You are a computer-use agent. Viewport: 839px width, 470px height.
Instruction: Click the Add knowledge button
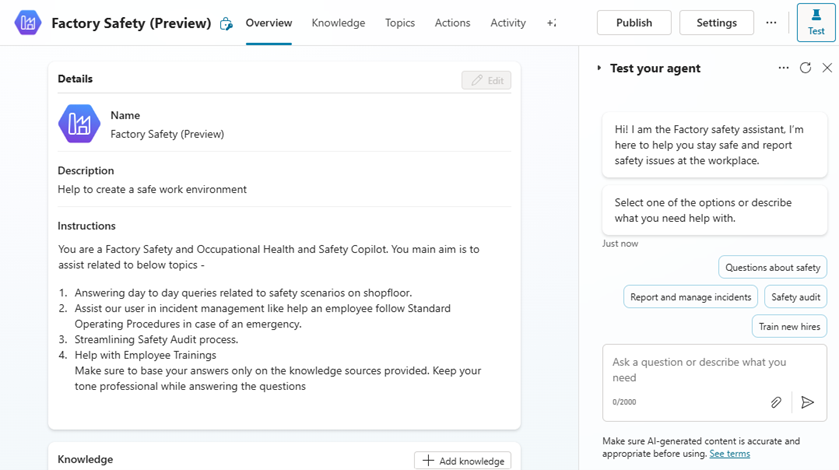click(463, 461)
